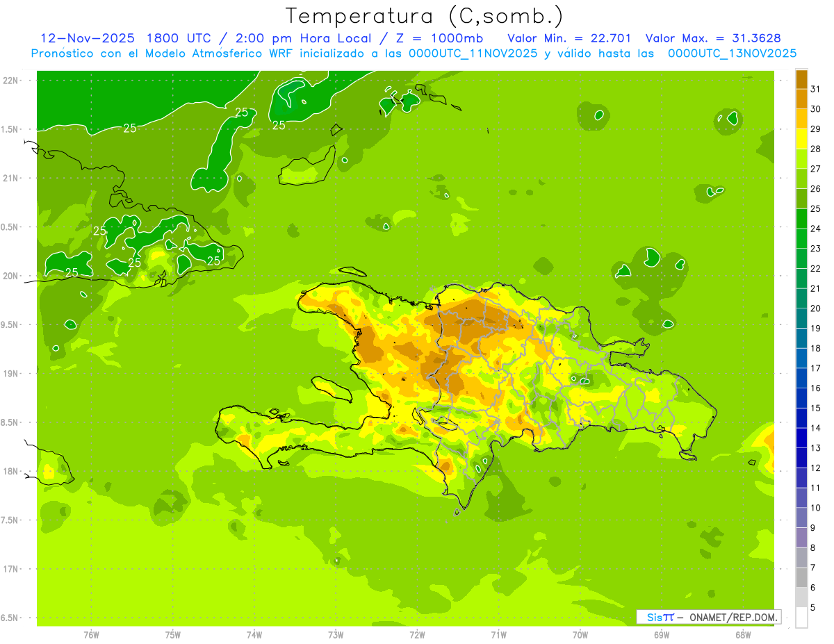This screenshot has height=644, width=834.
Task: Pick the legend color band between 12 and 13
Action: 801,458
